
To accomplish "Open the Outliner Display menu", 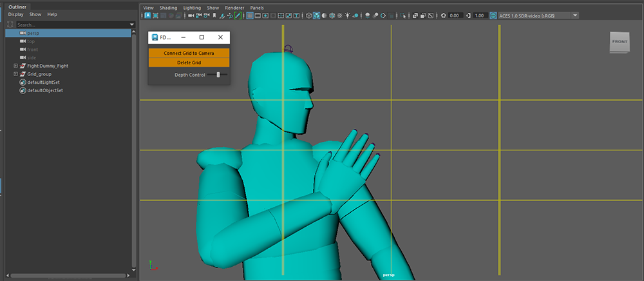I will pyautogui.click(x=15, y=14).
